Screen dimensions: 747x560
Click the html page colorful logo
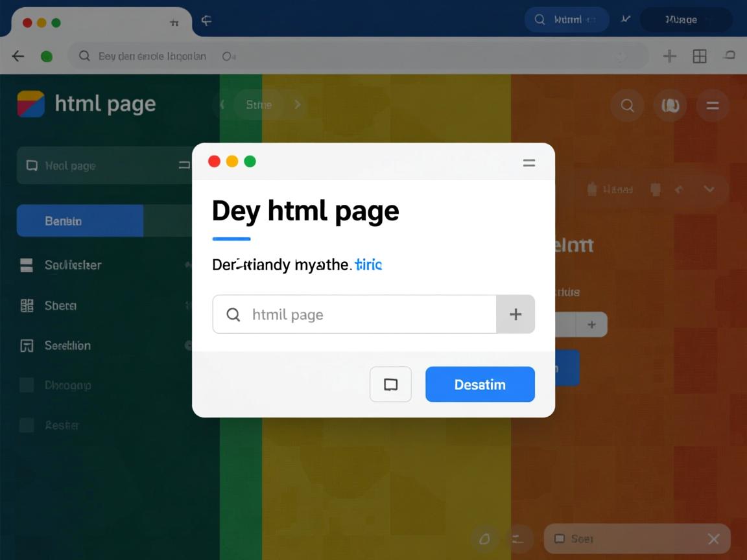[x=30, y=104]
